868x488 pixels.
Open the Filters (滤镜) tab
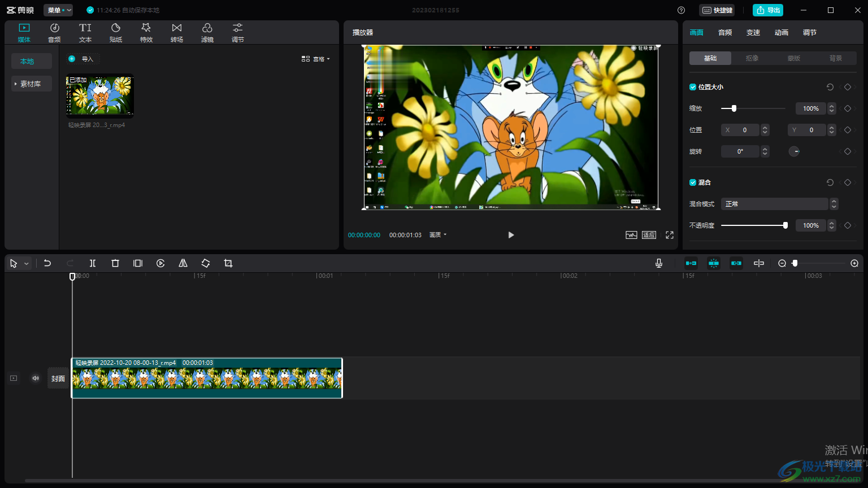[207, 33]
